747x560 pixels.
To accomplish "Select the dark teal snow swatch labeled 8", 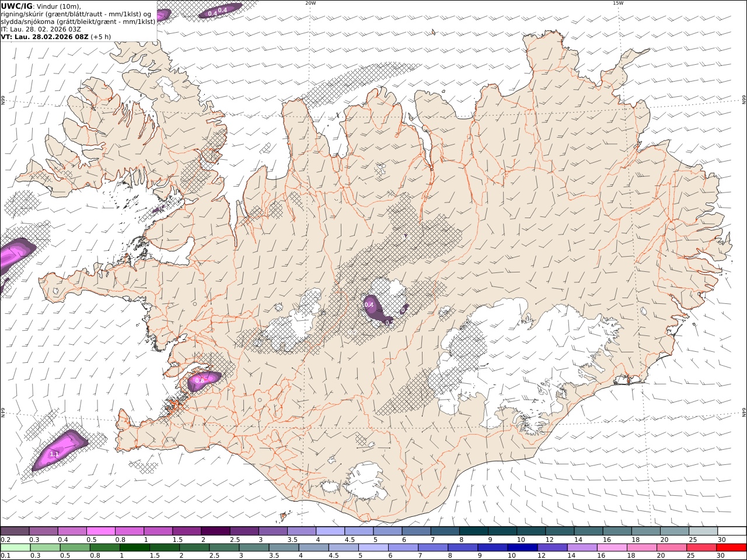I will [474, 531].
